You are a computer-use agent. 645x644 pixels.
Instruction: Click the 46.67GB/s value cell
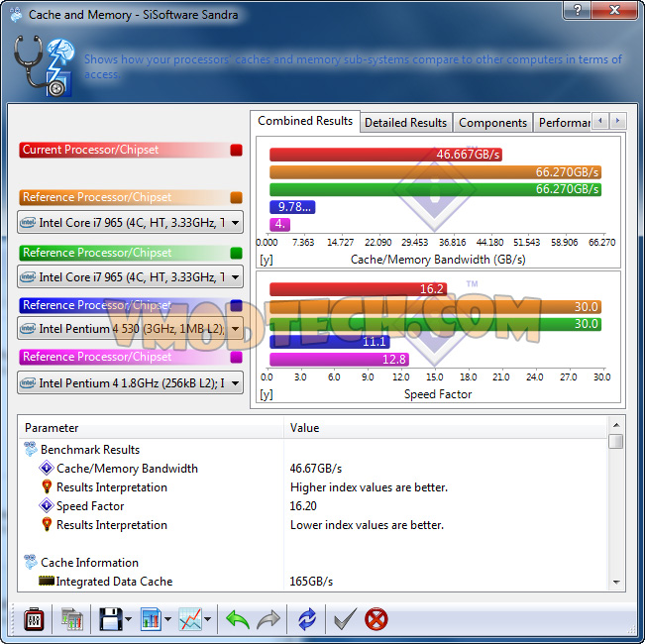coord(316,468)
